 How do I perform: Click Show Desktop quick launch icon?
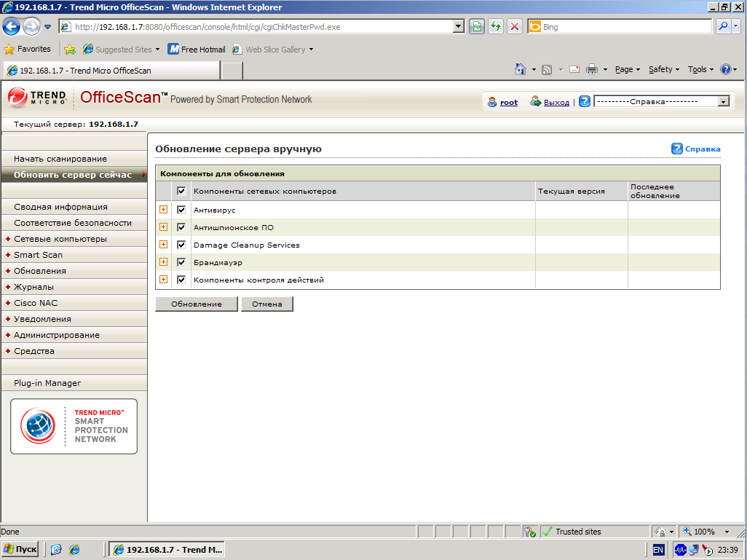pos(56,550)
